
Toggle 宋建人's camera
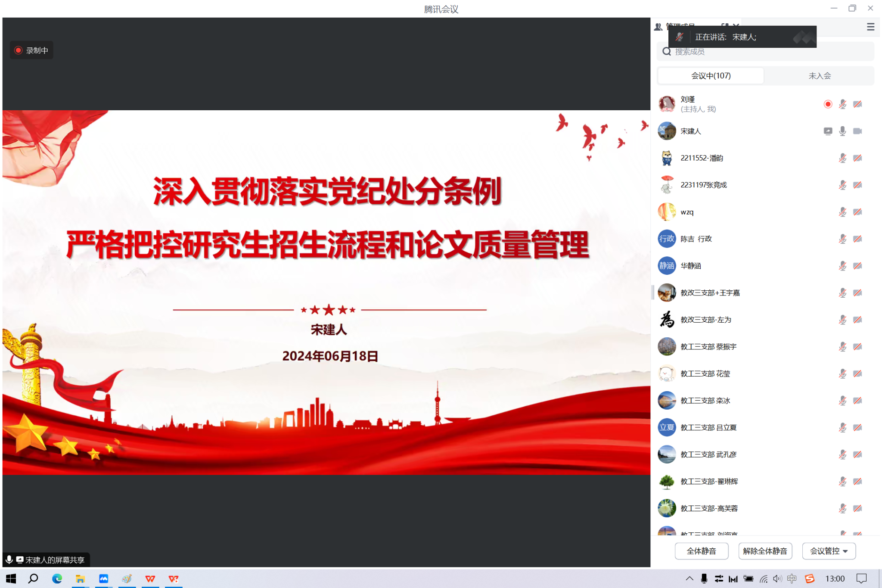point(857,131)
